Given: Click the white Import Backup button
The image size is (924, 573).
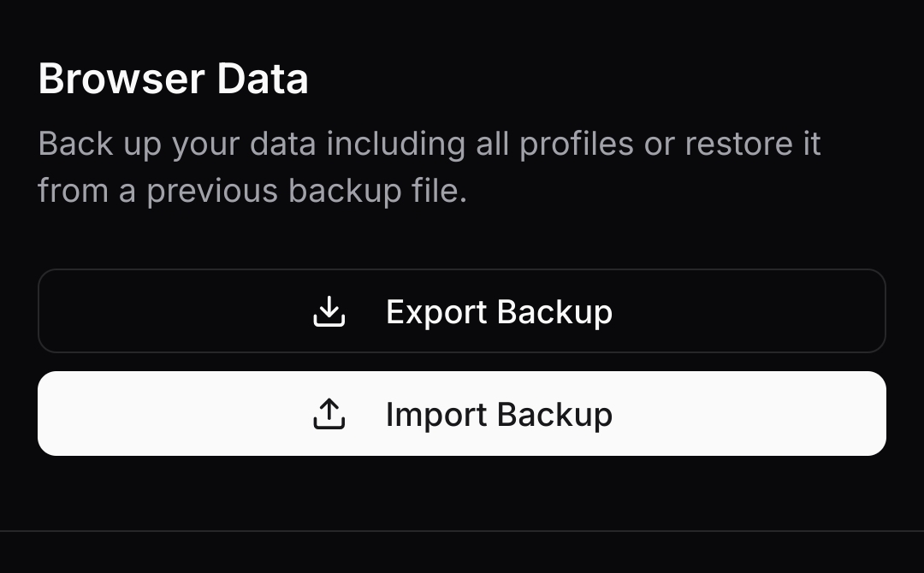Looking at the screenshot, I should click(x=462, y=413).
